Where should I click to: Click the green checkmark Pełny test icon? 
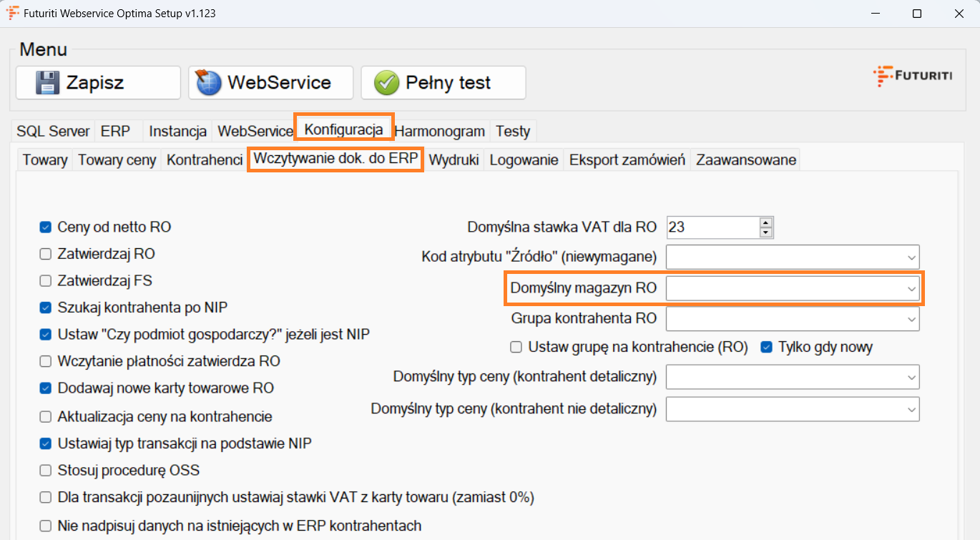pyautogui.click(x=386, y=83)
